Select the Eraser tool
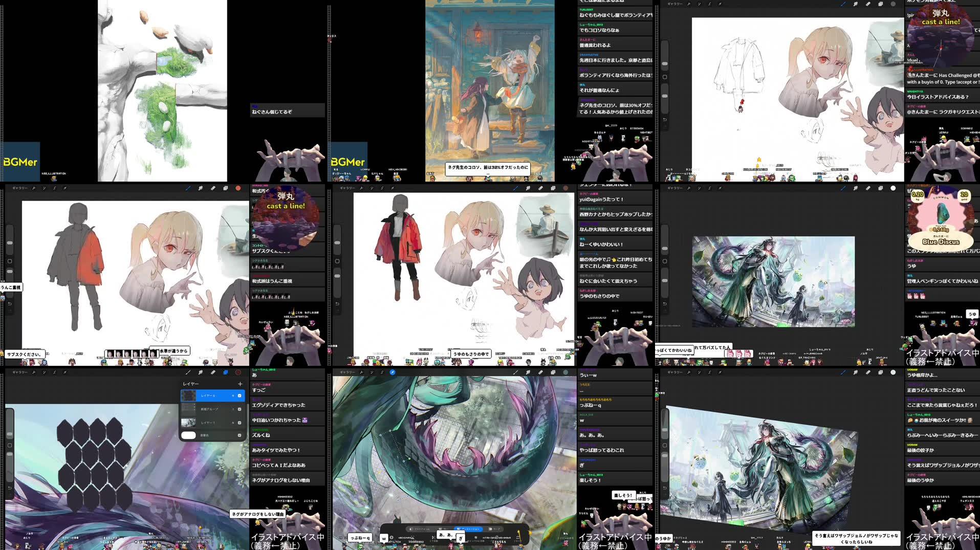This screenshot has width=980, height=550. coord(213,372)
